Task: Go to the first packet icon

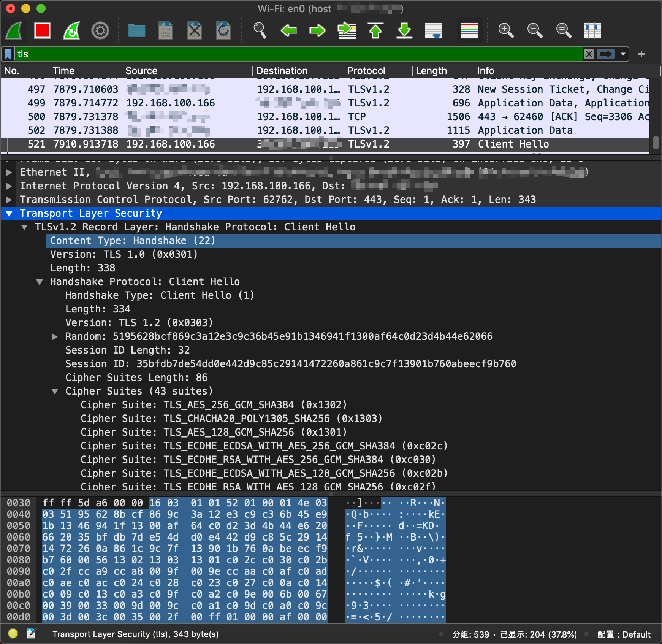Action: coord(375,30)
